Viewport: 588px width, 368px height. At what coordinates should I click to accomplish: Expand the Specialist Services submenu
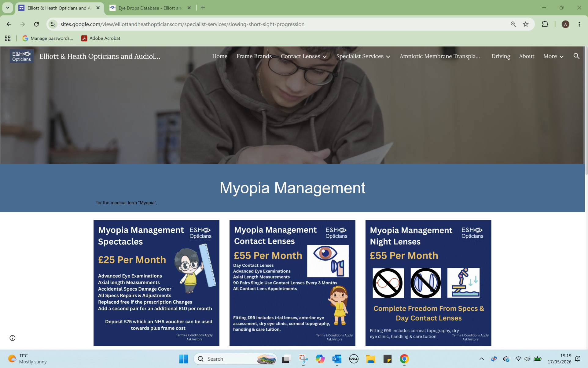tap(388, 57)
